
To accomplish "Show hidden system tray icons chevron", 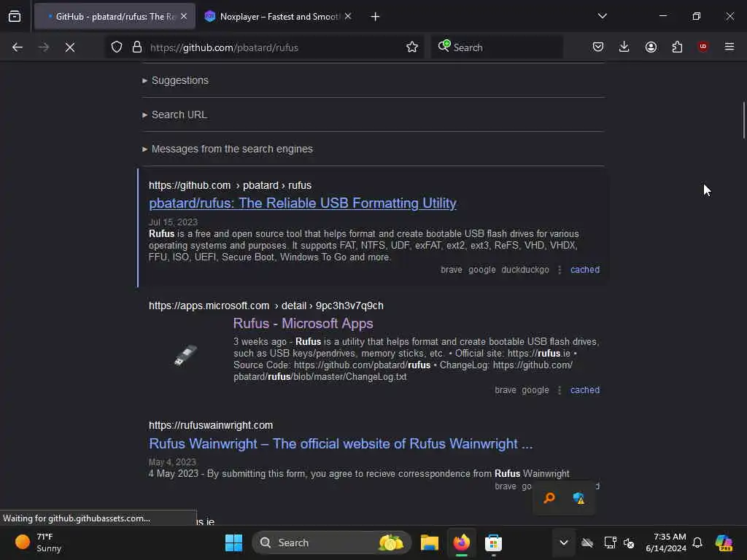I will point(564,542).
